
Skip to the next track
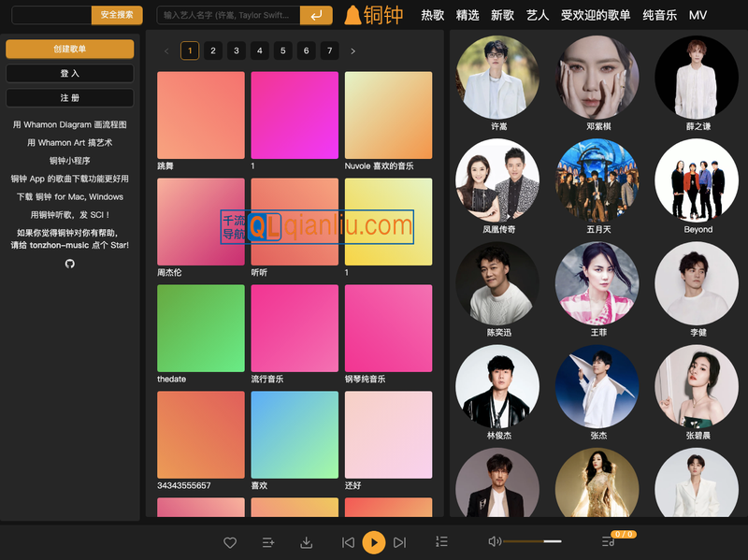[399, 542]
